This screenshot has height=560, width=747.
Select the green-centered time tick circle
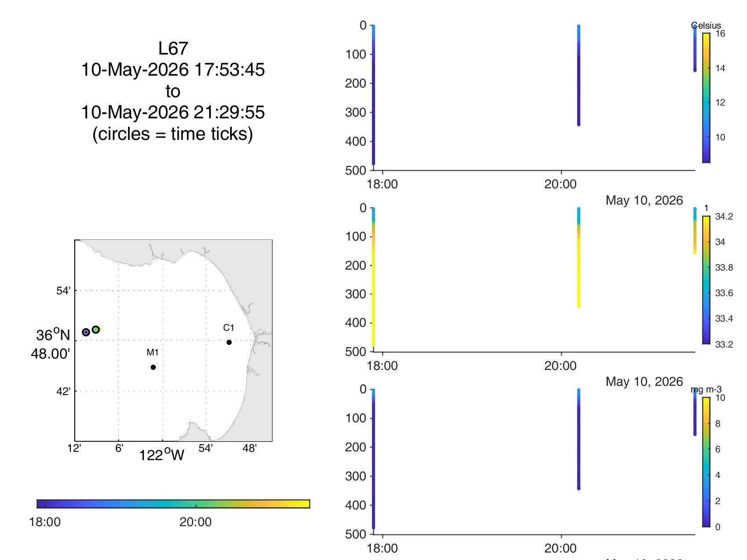(x=96, y=329)
